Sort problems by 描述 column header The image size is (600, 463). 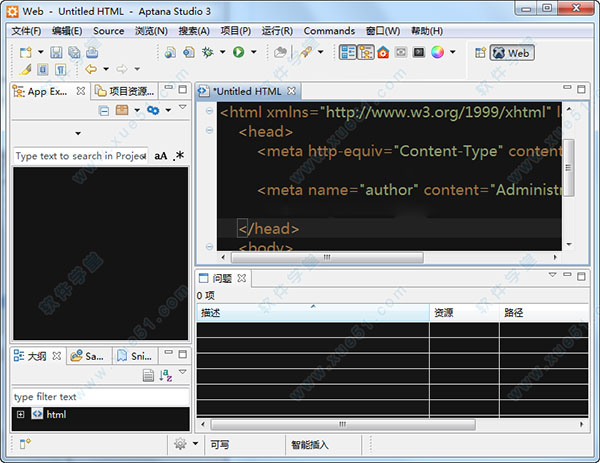313,313
